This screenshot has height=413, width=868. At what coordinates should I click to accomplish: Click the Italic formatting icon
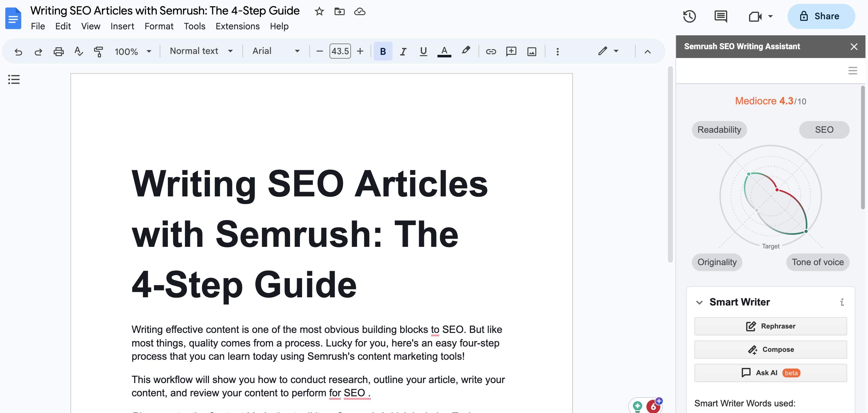click(x=402, y=51)
